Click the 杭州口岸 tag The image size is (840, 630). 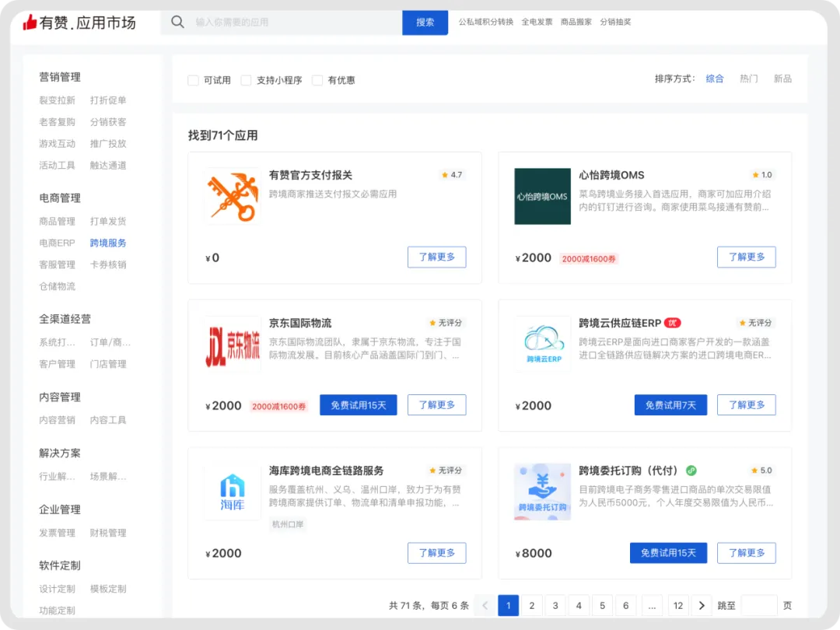point(288,524)
